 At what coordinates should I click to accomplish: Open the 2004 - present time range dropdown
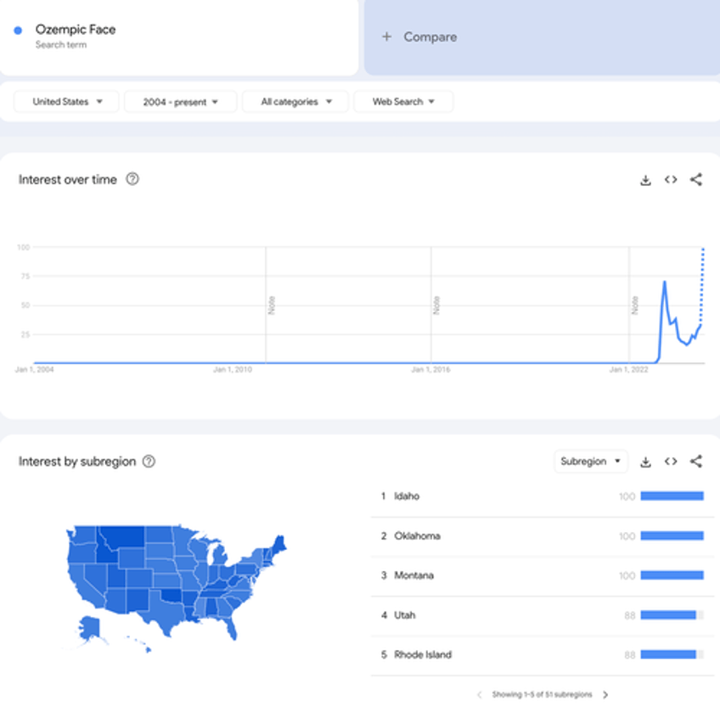180,102
